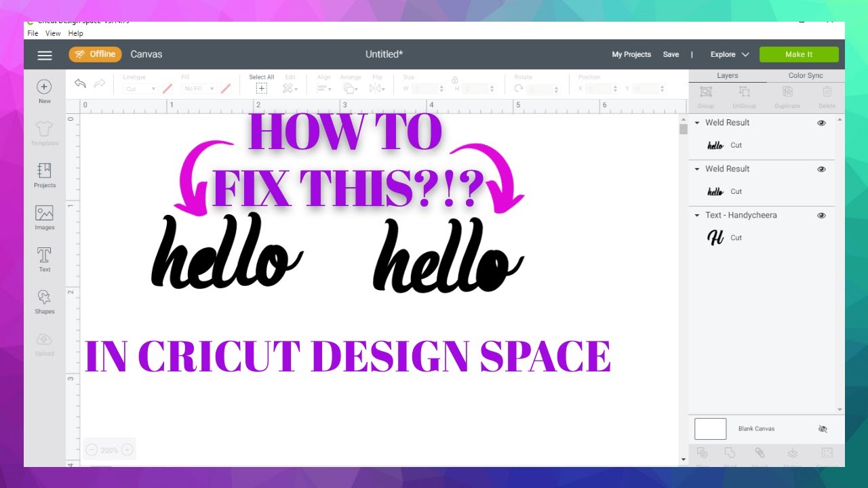Click the Duplicate layer icon
The width and height of the screenshot is (868, 488).
[x=787, y=91]
